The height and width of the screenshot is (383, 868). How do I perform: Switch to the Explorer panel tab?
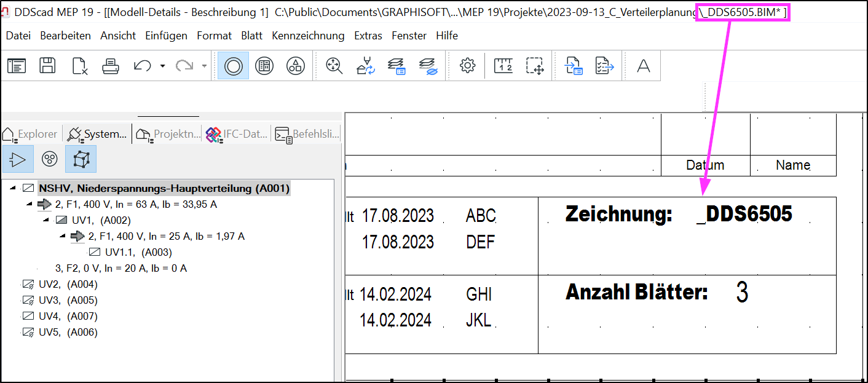[31, 134]
